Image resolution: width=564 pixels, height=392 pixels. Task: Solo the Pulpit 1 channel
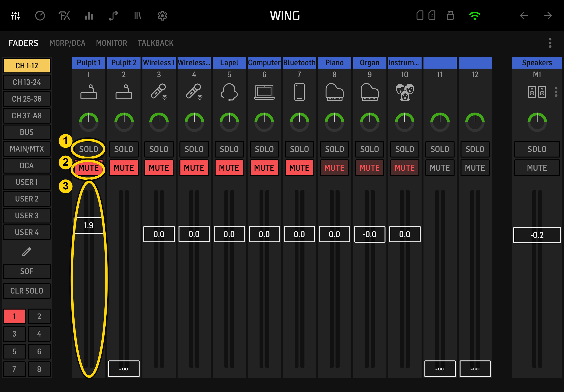89,149
